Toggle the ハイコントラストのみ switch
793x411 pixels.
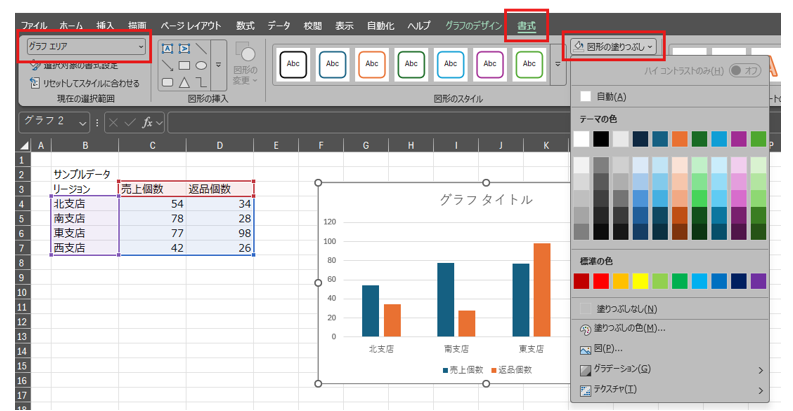[x=745, y=70]
